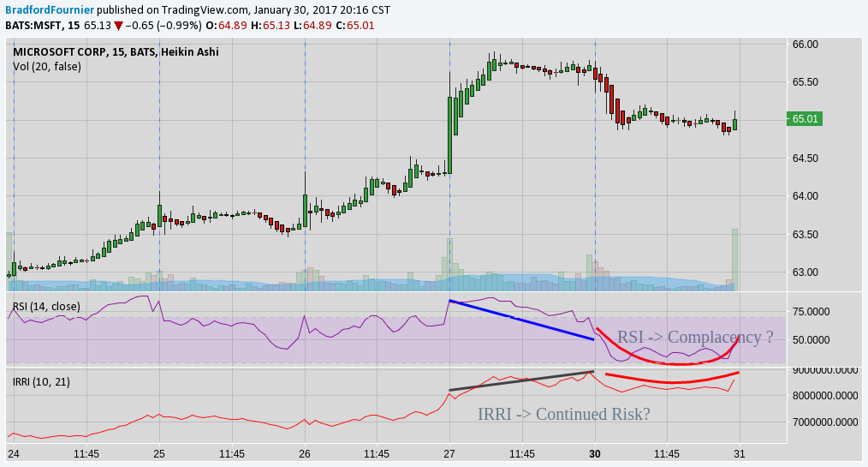Select the 'RSI -> Complacency ?' annotation text
This screenshot has width=868, height=467.
click(x=695, y=337)
